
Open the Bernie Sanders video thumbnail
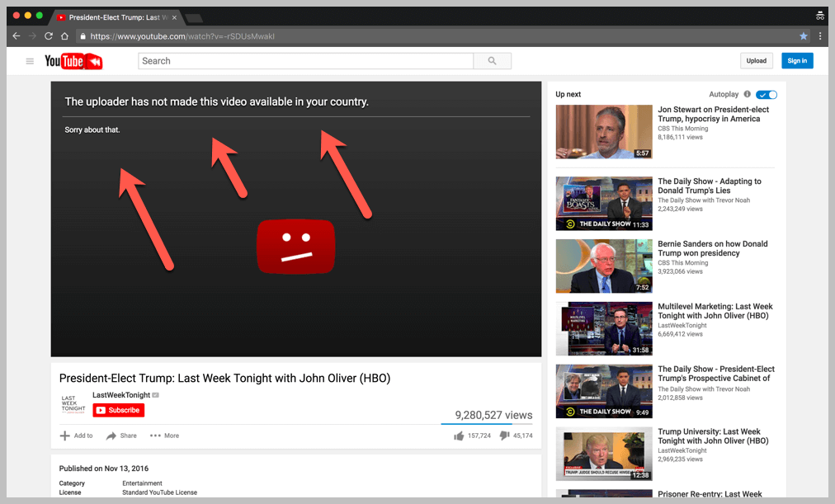[604, 266]
